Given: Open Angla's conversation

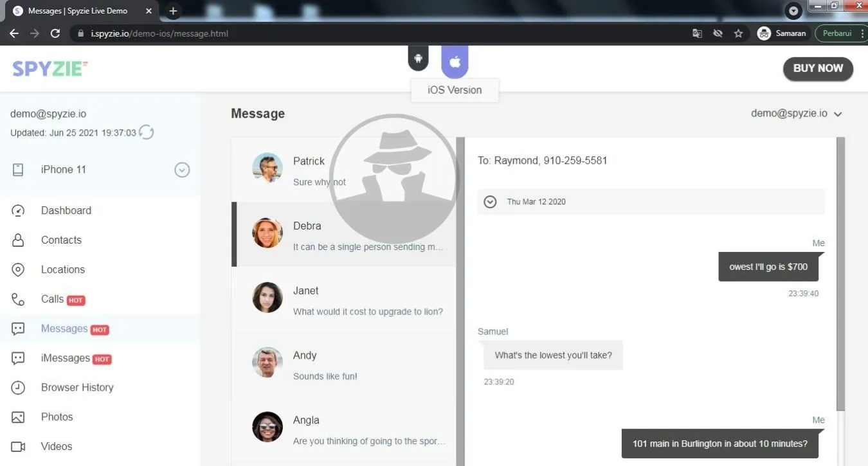Looking at the screenshot, I should 344,429.
